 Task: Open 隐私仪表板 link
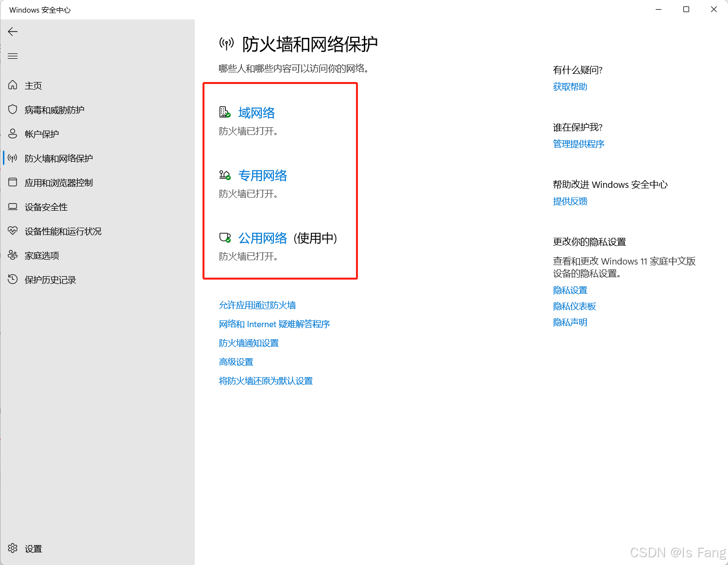(x=575, y=306)
